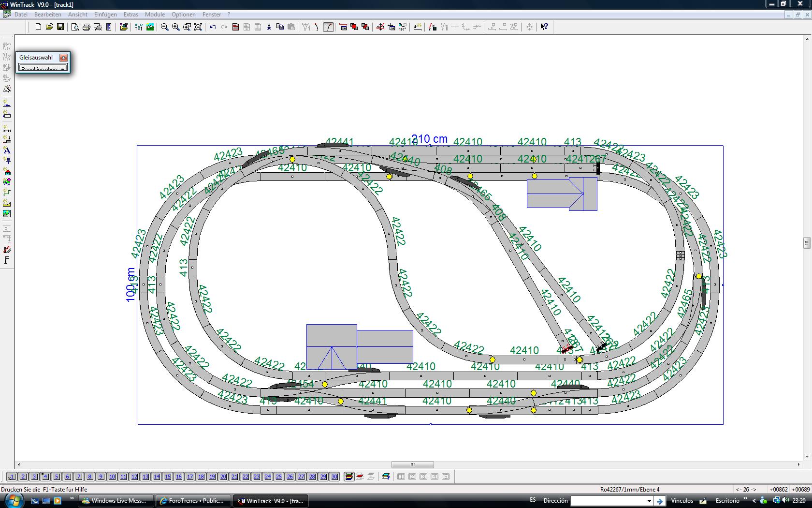812x508 pixels.
Task: Open print preview
Action: point(75,27)
